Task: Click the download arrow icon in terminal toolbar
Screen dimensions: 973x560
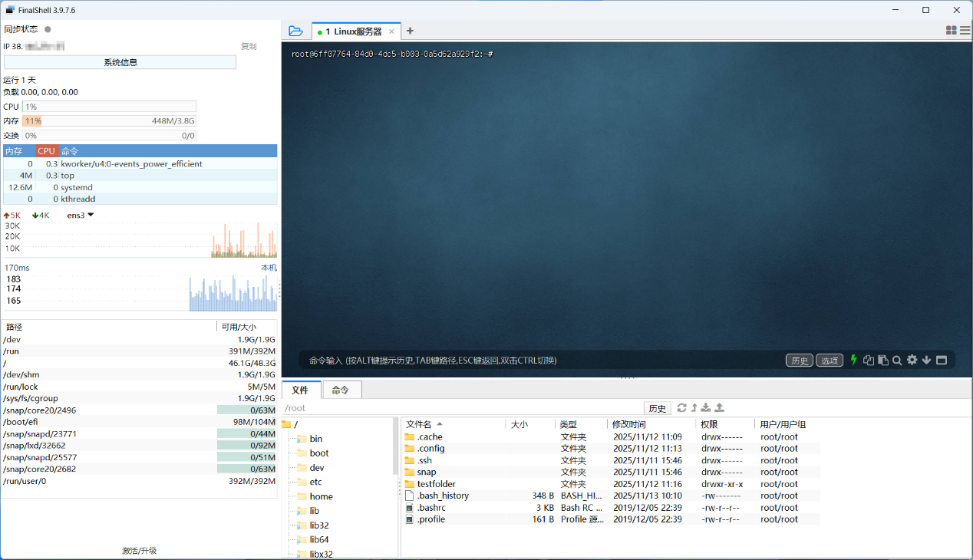Action: tap(926, 359)
